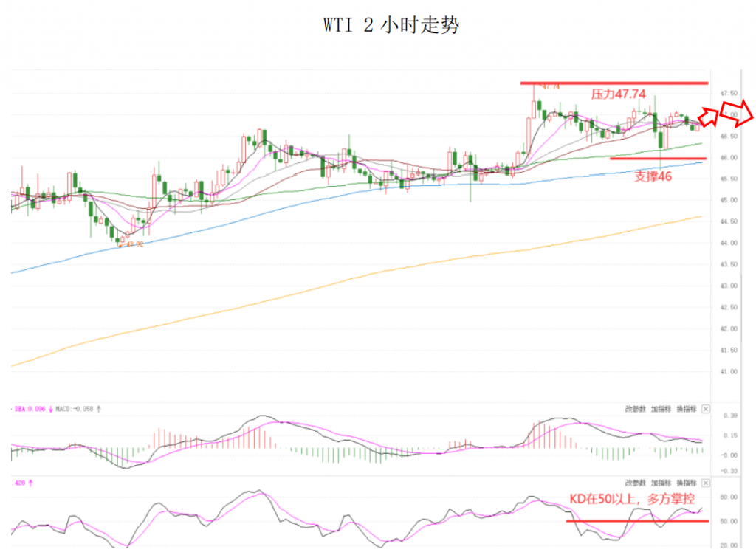This screenshot has width=756, height=558.
Task: Select the DEA:0.096 indicator value
Action: coord(30,409)
